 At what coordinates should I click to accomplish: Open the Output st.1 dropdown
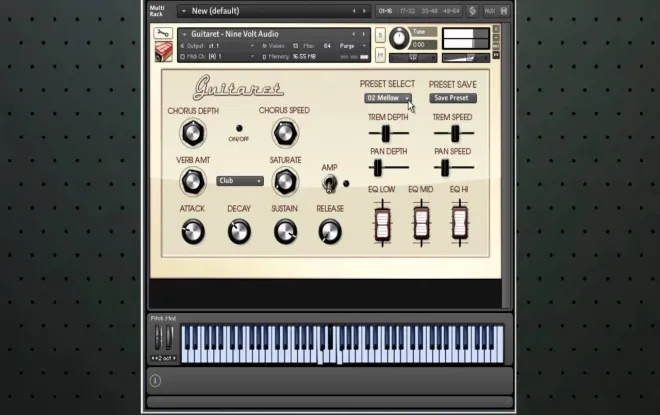tap(218, 46)
